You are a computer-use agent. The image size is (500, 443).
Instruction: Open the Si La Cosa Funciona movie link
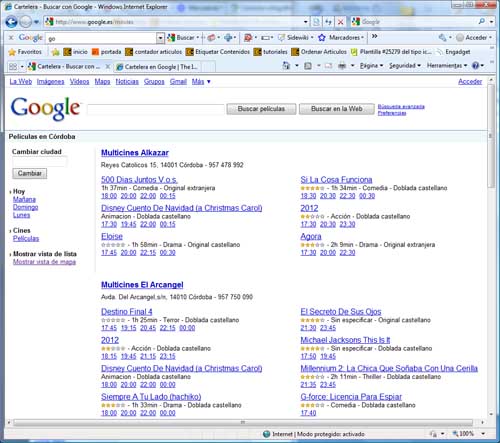pos(336,180)
